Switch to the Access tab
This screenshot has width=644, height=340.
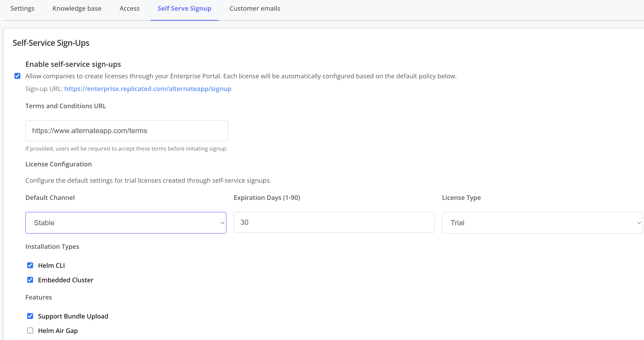[130, 8]
